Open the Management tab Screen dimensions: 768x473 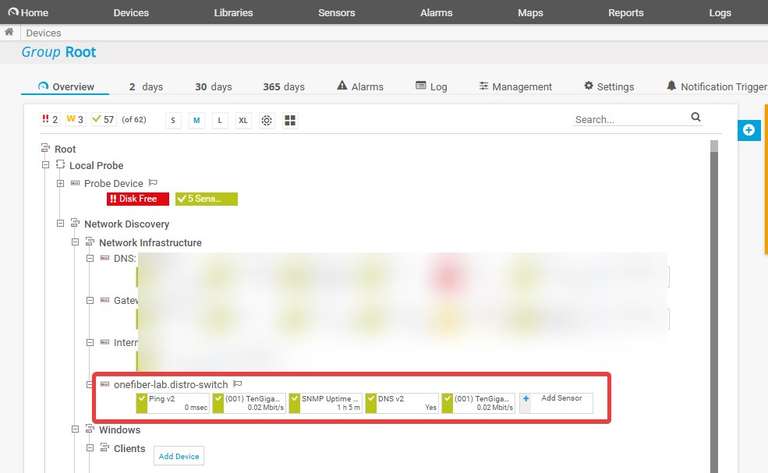click(515, 87)
